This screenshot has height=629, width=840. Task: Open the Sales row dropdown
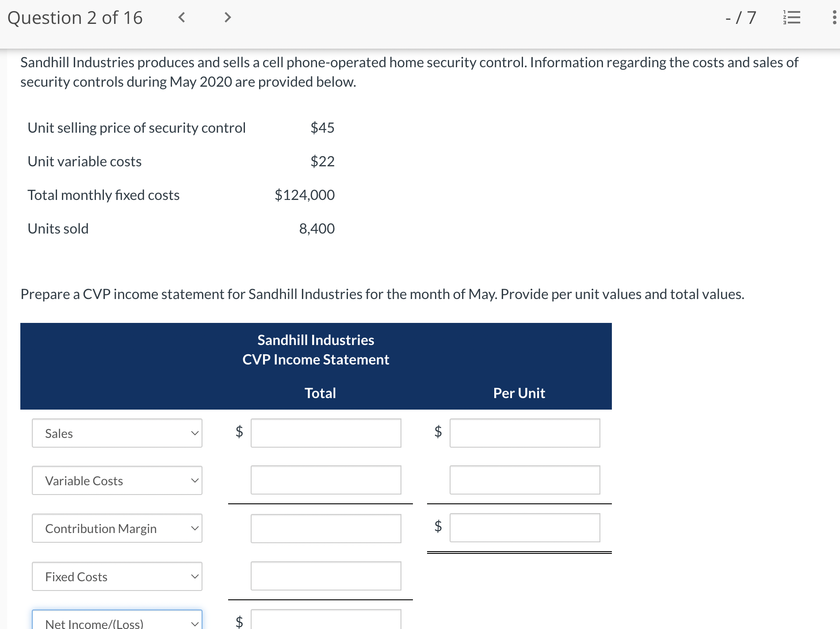tap(117, 433)
